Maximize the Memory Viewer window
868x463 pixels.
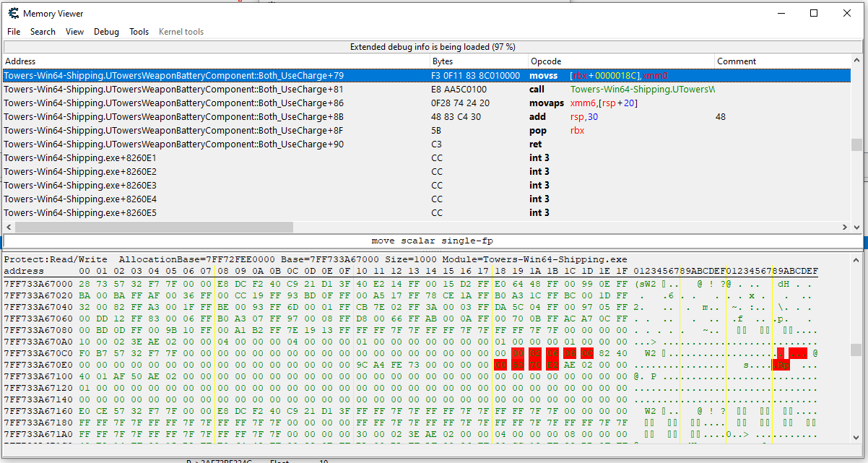point(814,13)
